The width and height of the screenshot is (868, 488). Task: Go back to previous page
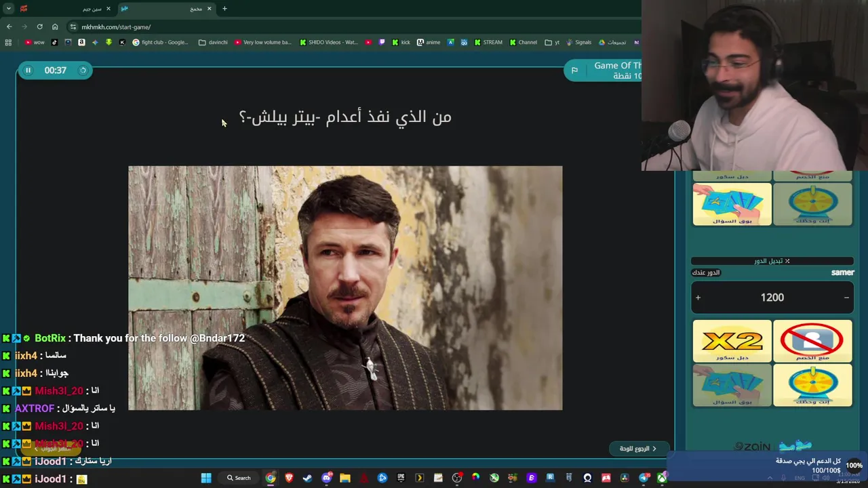[9, 27]
